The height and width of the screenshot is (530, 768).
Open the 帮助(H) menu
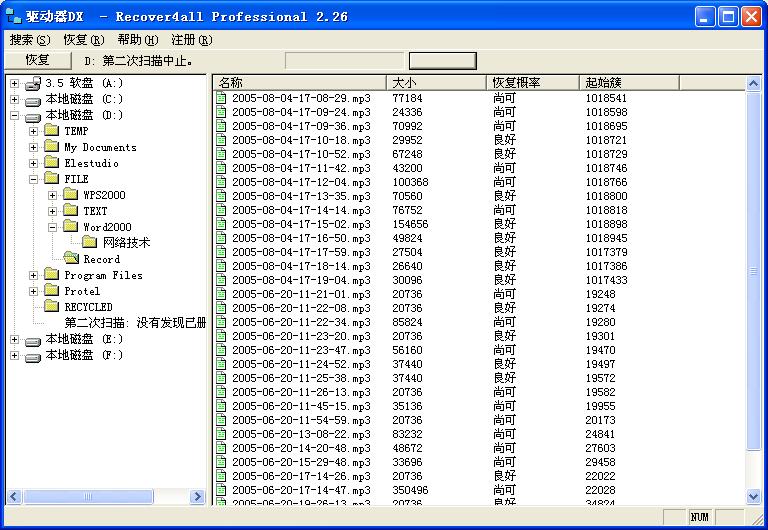point(137,40)
